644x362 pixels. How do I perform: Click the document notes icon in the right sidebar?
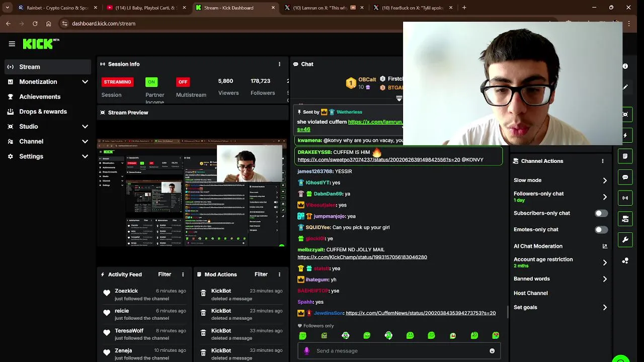(625, 156)
